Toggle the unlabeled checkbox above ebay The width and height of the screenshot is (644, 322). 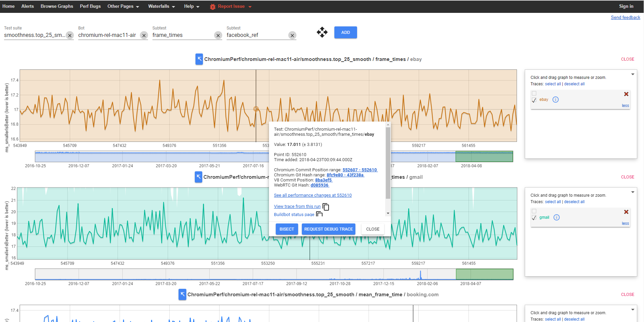(x=534, y=93)
